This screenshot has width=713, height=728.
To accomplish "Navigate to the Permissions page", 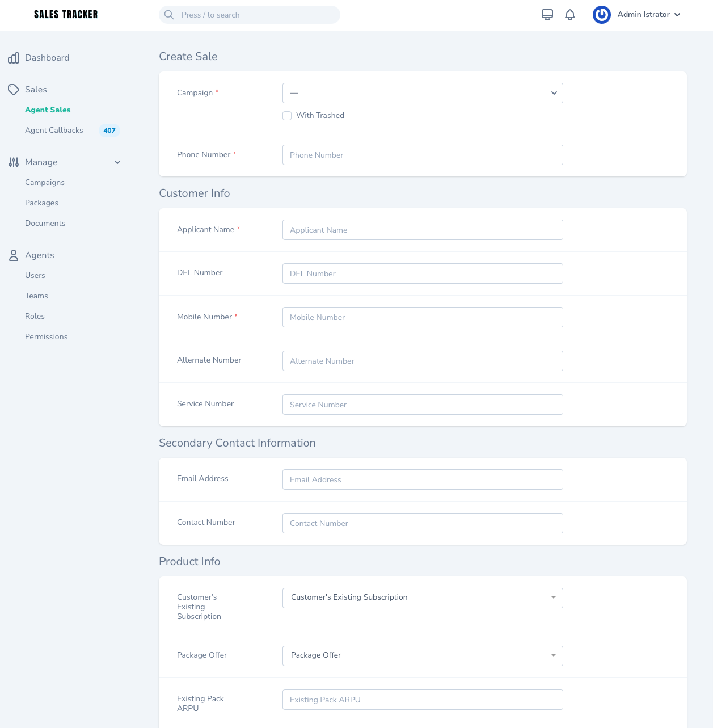I will click(46, 336).
